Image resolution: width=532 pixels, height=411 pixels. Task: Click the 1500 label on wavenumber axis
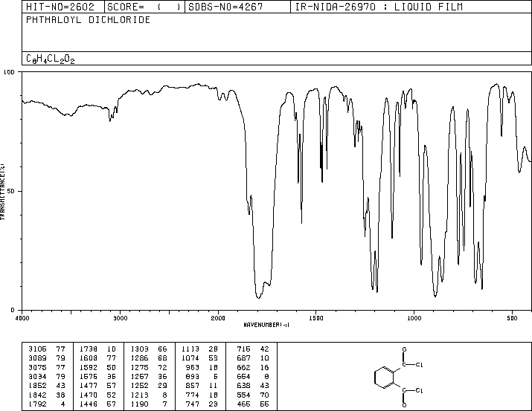(316, 318)
